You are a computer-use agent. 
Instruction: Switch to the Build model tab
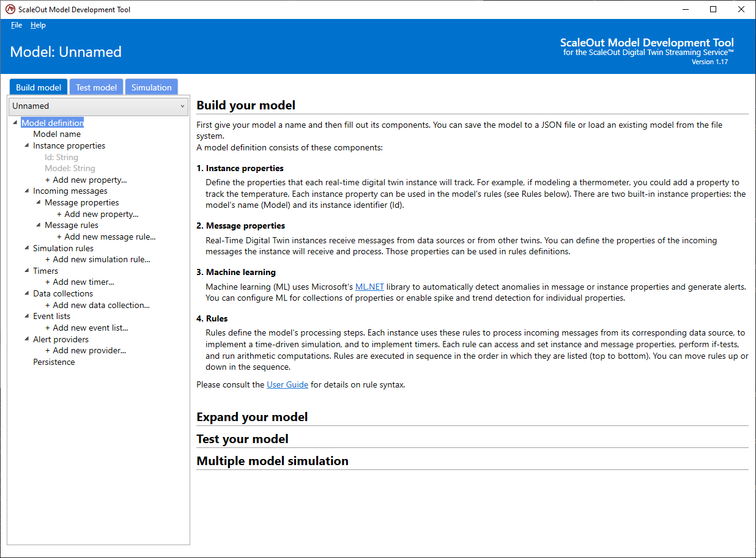point(39,87)
